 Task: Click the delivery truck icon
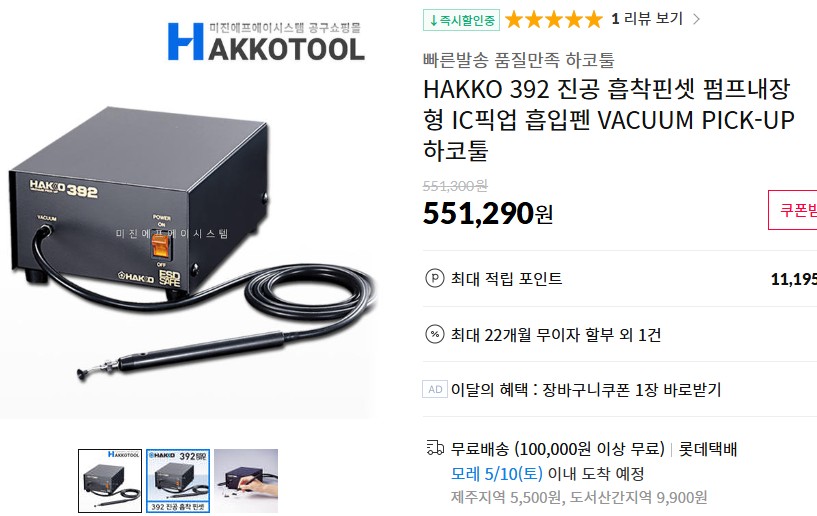pos(435,448)
